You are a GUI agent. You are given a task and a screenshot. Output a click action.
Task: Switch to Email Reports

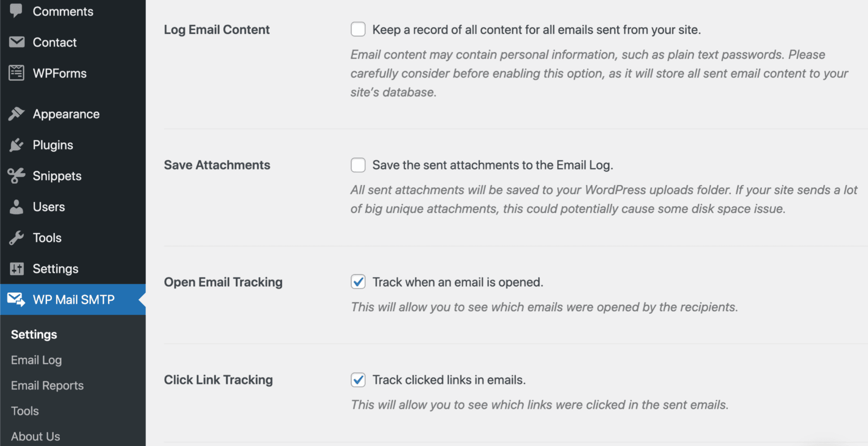coord(47,385)
